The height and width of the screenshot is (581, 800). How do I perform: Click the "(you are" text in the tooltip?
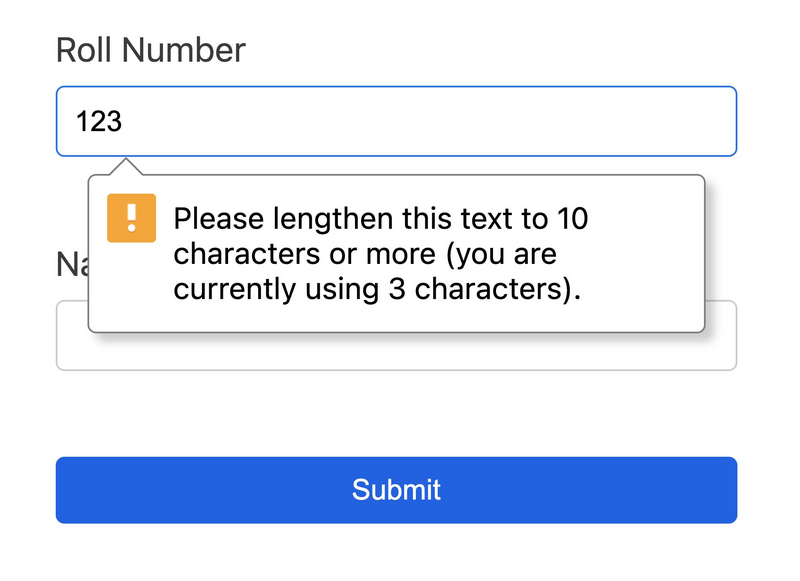tap(500, 254)
